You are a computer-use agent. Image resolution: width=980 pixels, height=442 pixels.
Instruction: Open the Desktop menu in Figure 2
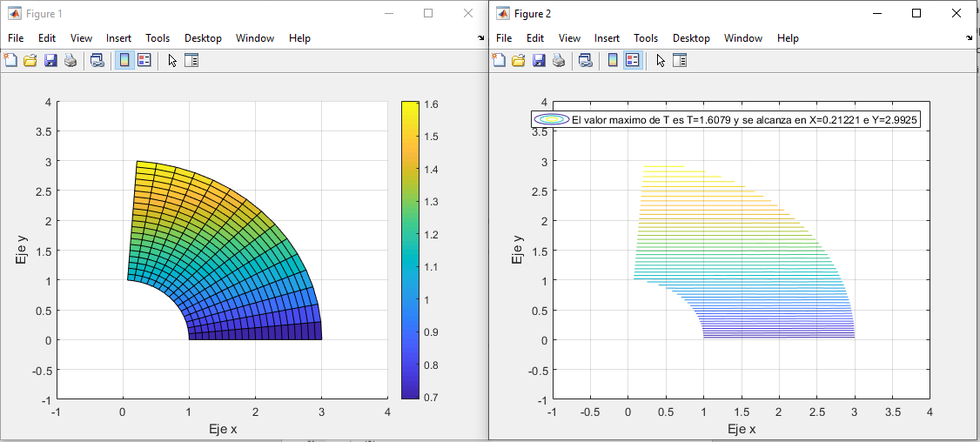pos(691,38)
